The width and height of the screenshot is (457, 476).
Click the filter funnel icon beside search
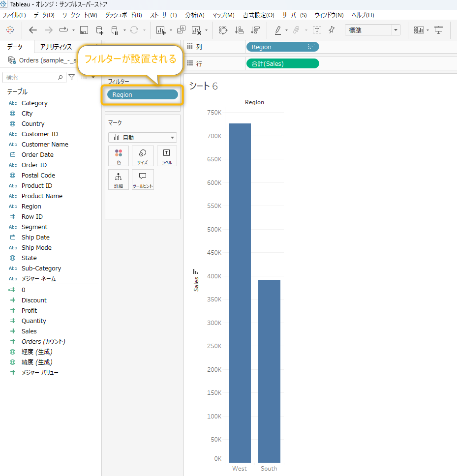[72, 77]
